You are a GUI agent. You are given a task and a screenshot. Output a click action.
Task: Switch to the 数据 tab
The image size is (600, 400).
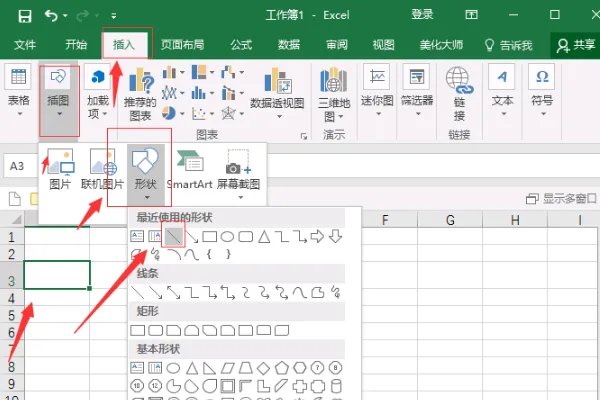[289, 45]
